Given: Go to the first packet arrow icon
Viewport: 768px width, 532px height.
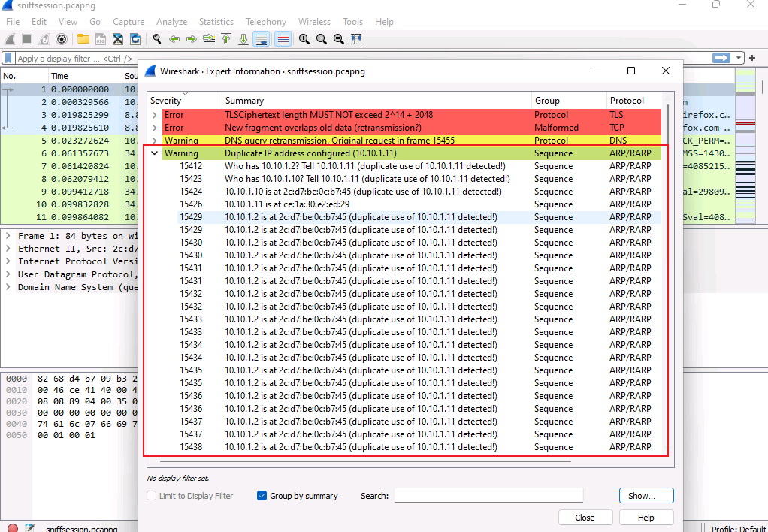Looking at the screenshot, I should click(226, 39).
